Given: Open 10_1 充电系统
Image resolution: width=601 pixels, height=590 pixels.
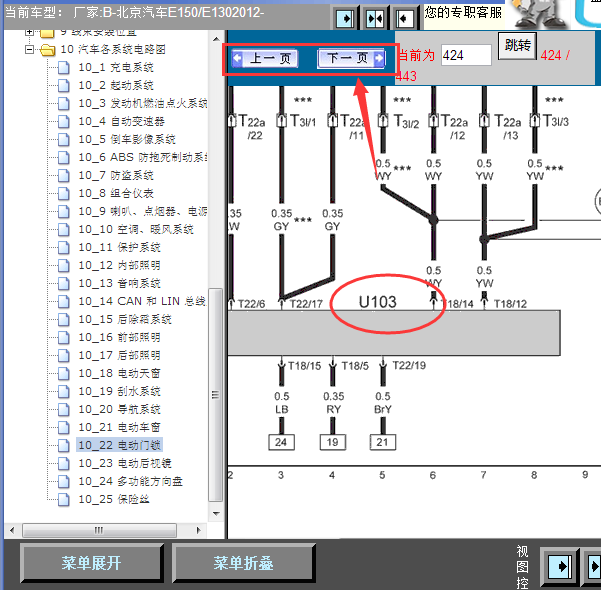Looking at the screenshot, I should click(x=116, y=67).
